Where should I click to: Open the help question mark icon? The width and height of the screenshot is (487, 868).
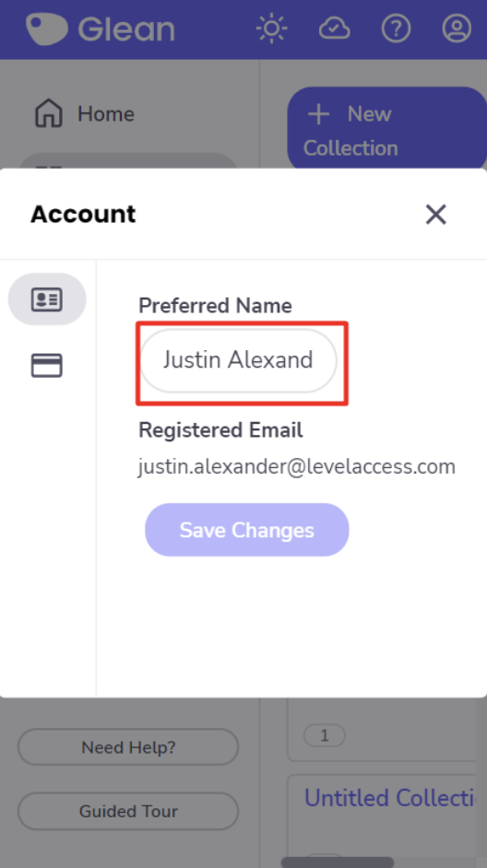click(x=396, y=29)
